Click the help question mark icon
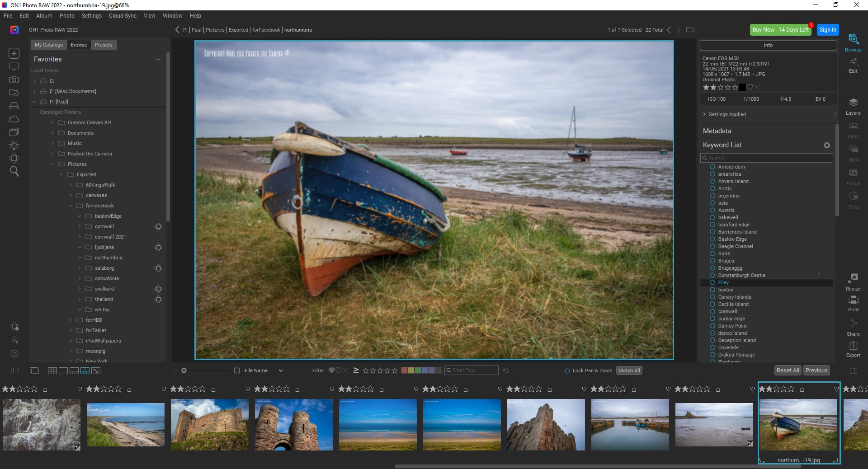Image resolution: width=868 pixels, height=469 pixels. [14, 353]
